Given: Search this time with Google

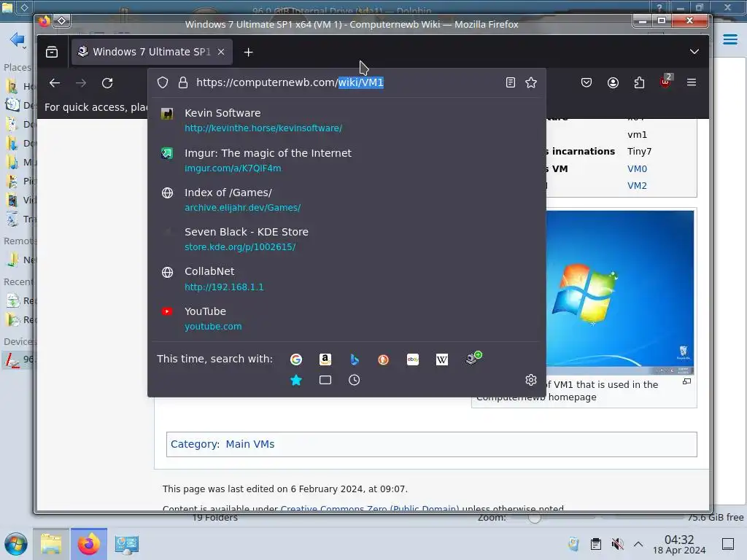Looking at the screenshot, I should coord(296,359).
